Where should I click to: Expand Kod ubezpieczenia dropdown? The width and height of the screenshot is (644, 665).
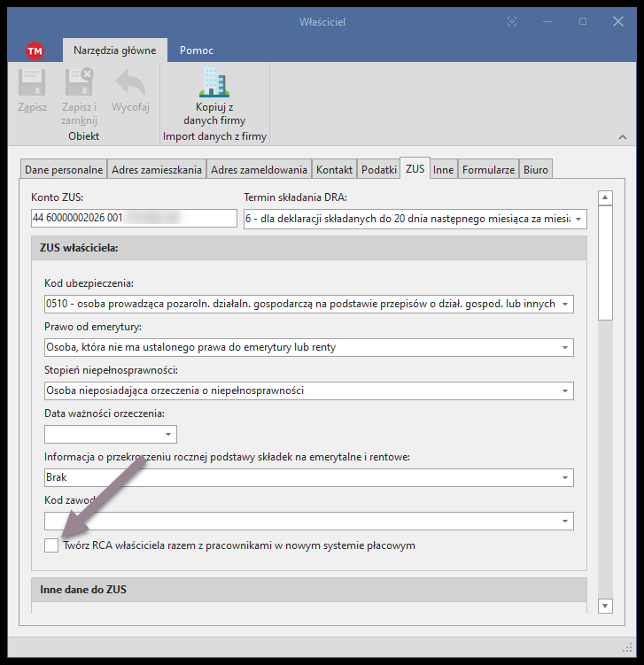click(565, 305)
